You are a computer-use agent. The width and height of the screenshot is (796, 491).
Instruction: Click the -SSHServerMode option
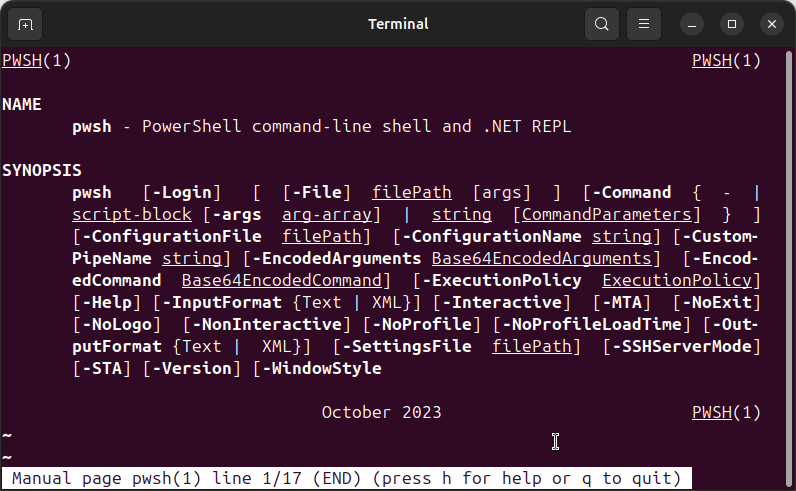click(681, 346)
